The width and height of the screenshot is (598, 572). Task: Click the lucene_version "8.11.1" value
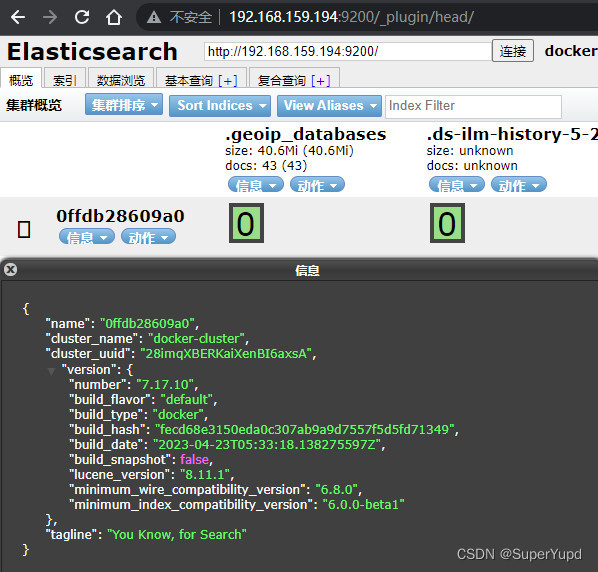coord(205,474)
